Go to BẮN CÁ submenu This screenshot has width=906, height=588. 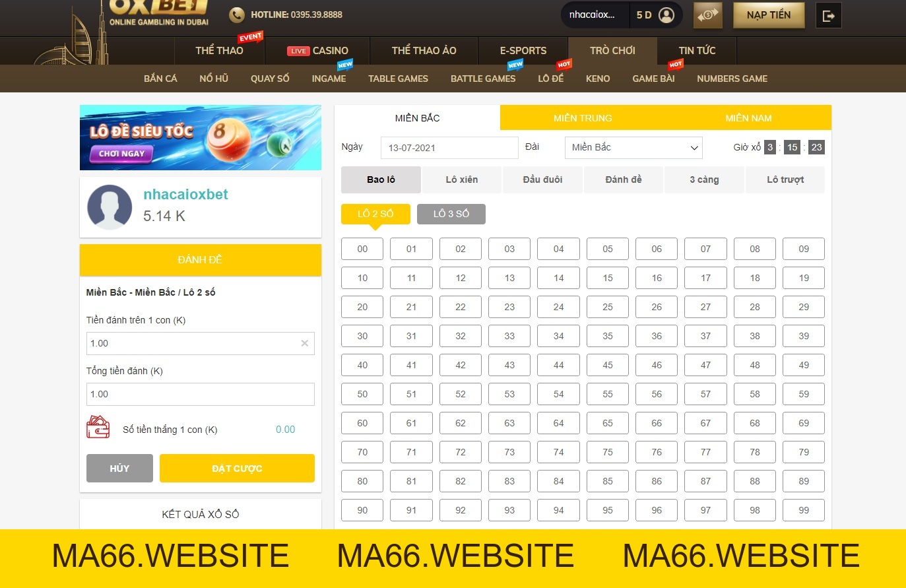click(x=160, y=79)
